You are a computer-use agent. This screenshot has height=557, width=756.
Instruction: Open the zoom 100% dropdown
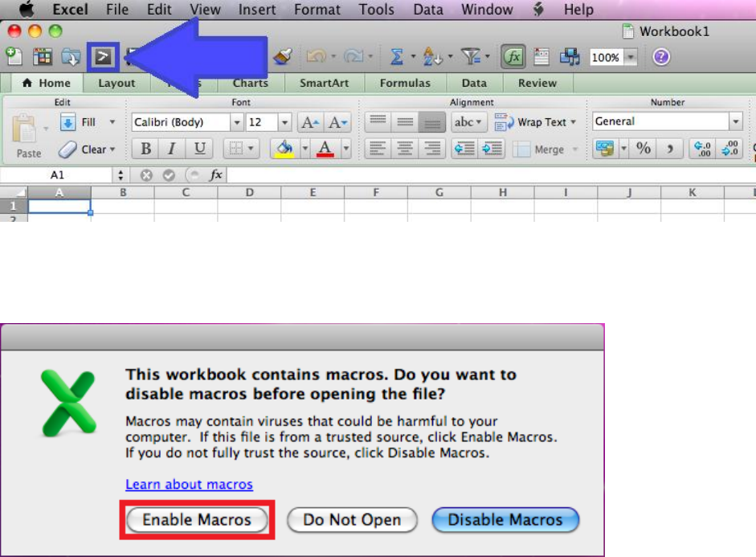point(630,57)
